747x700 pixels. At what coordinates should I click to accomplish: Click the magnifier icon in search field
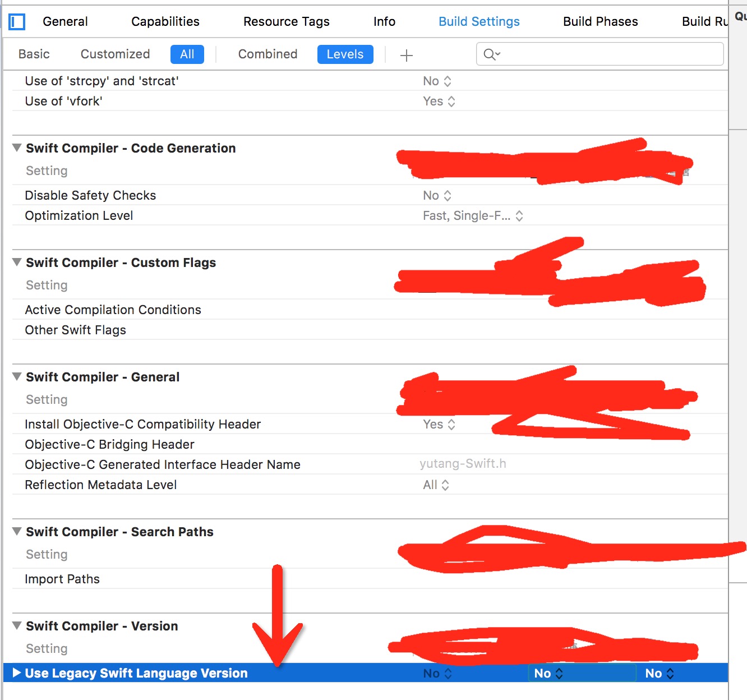(x=491, y=54)
